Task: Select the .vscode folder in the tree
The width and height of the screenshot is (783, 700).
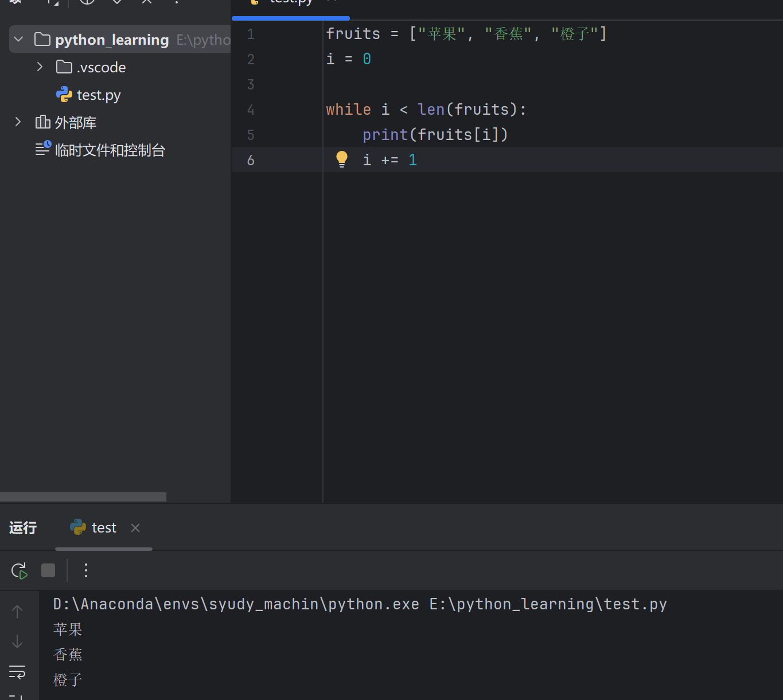Action: coord(91,67)
